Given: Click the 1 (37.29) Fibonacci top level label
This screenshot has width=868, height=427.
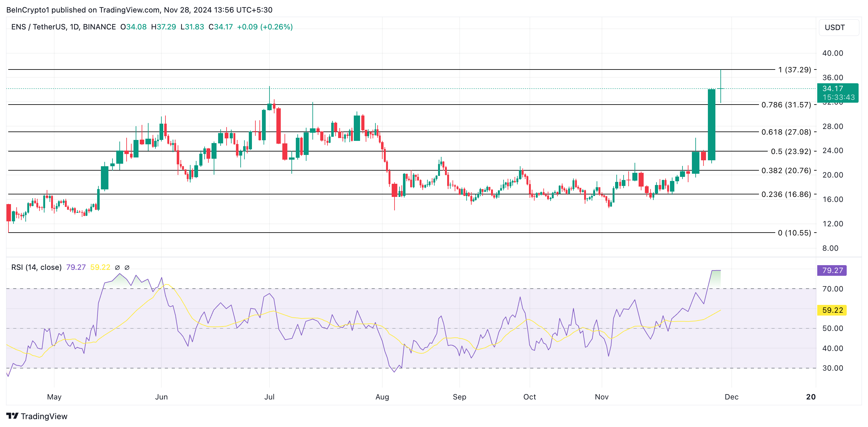Looking at the screenshot, I should point(794,70).
